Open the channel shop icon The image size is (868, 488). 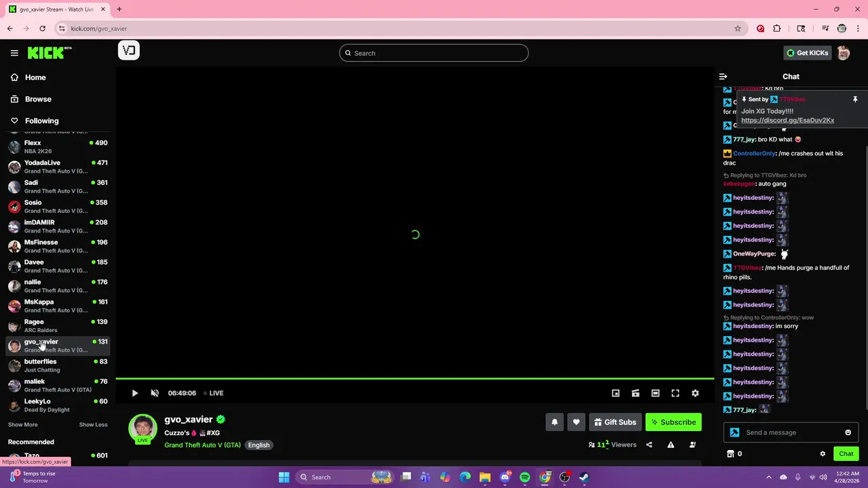point(730,453)
